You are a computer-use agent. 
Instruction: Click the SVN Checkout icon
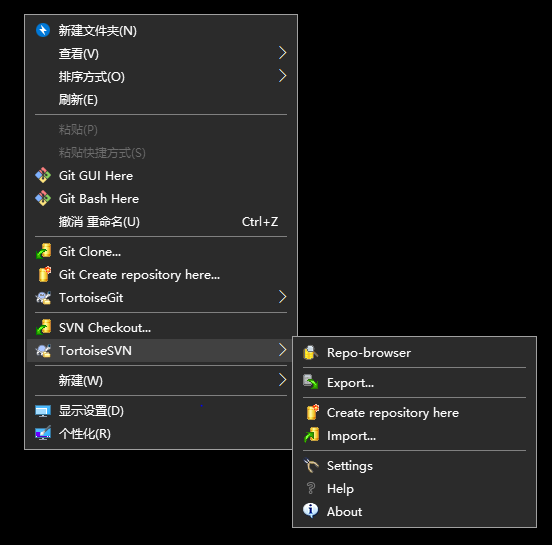(x=44, y=327)
